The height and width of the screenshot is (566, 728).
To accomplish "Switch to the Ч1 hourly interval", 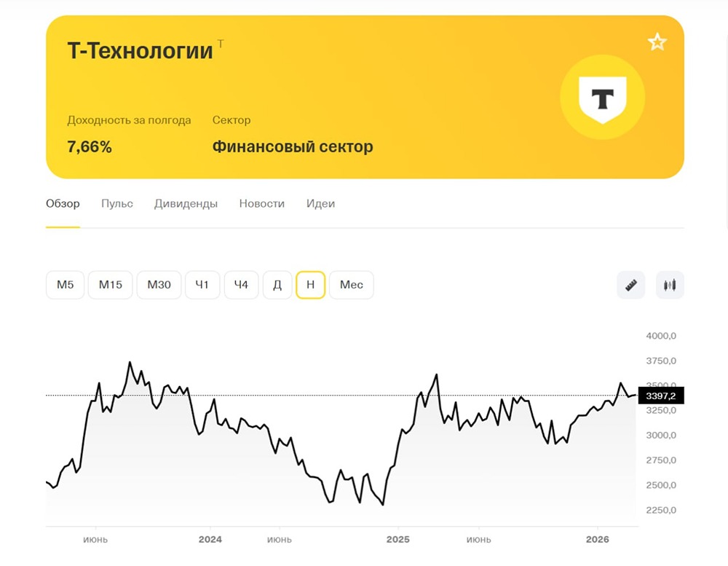I will coord(202,285).
